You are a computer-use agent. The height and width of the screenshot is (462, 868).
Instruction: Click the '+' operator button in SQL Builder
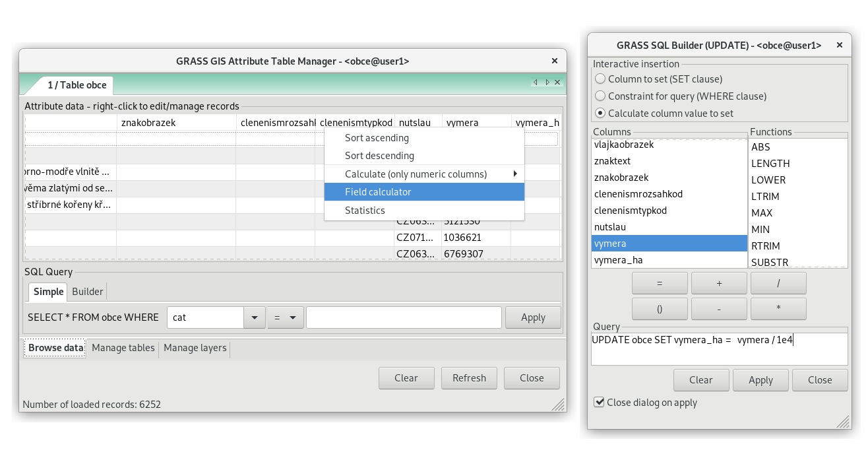click(719, 283)
